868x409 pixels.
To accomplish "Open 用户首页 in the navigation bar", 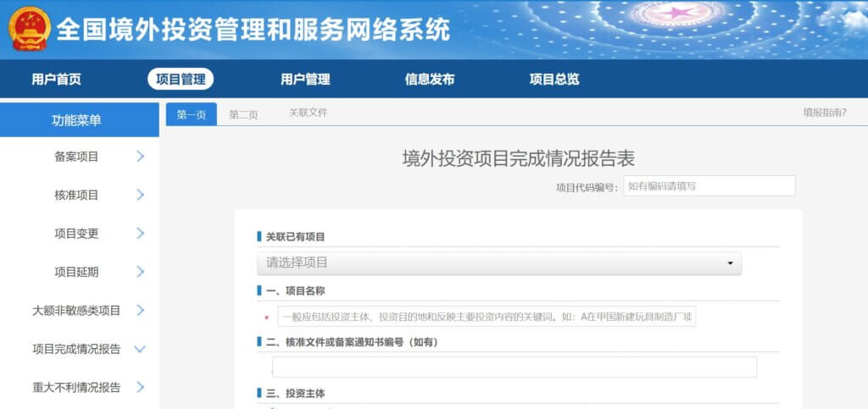I will point(57,80).
